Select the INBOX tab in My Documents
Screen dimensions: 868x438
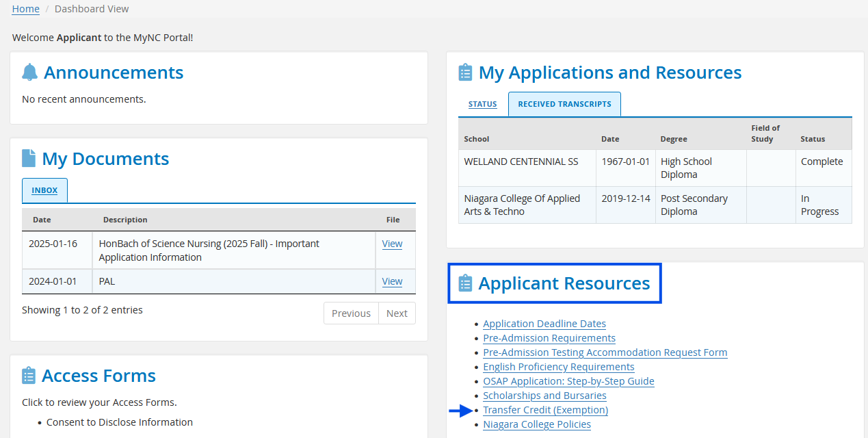point(44,190)
